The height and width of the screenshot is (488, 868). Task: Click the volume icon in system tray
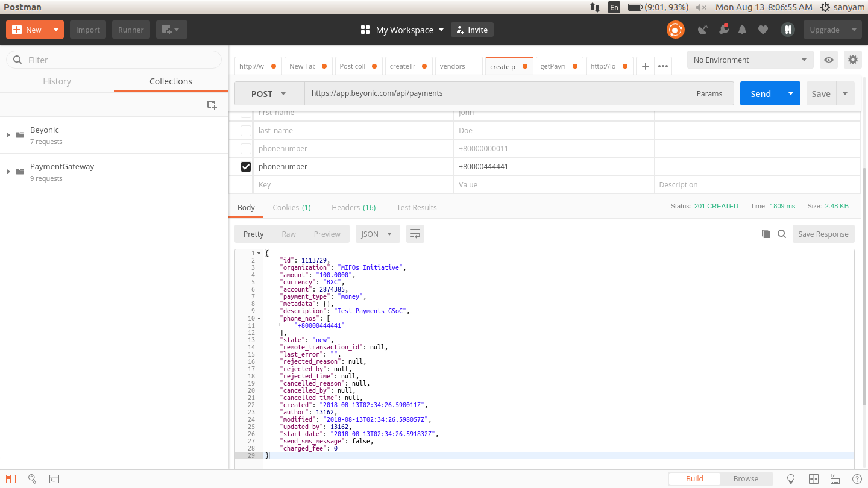point(701,7)
